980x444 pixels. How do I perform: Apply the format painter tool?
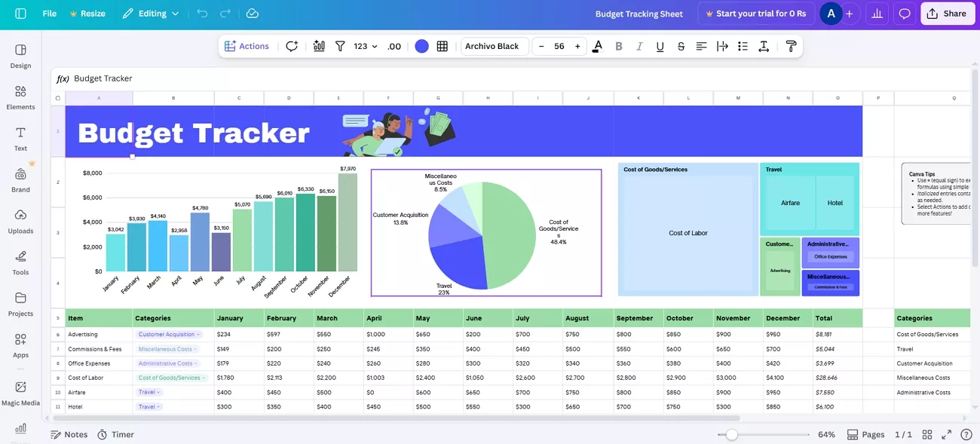pos(790,46)
